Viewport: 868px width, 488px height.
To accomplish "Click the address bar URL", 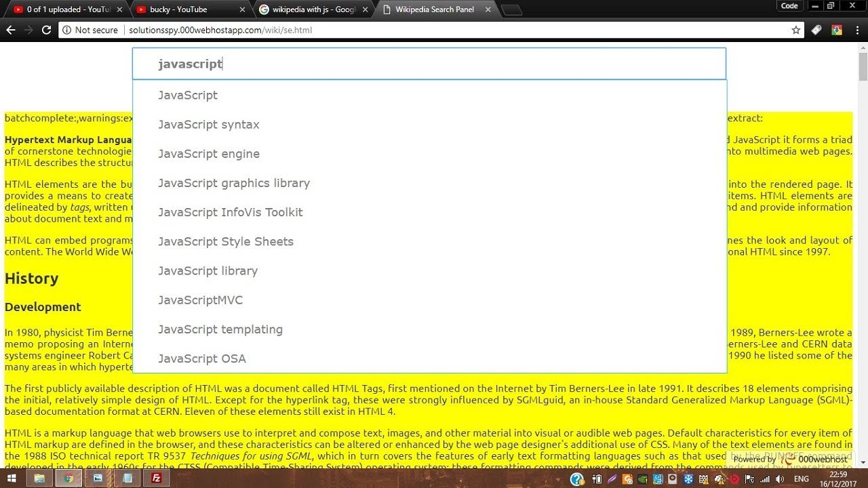I will [x=220, y=30].
